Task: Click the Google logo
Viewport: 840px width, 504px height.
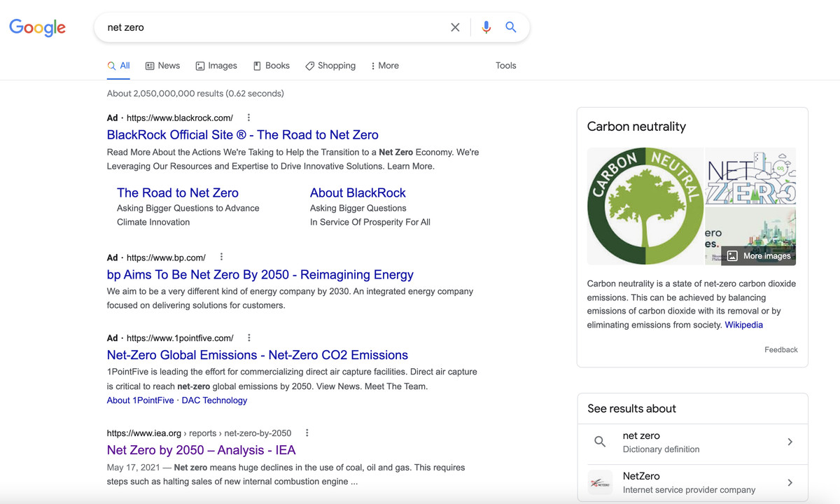Action: point(37,28)
